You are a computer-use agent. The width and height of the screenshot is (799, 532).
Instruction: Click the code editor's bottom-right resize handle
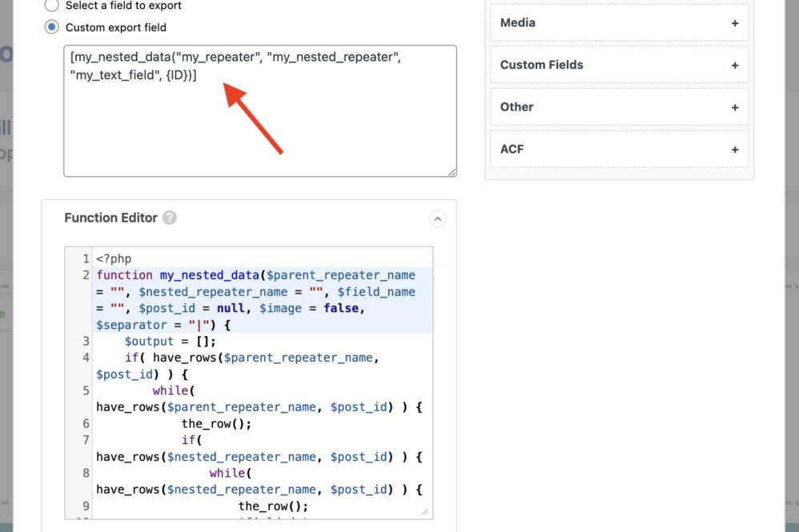click(x=425, y=511)
